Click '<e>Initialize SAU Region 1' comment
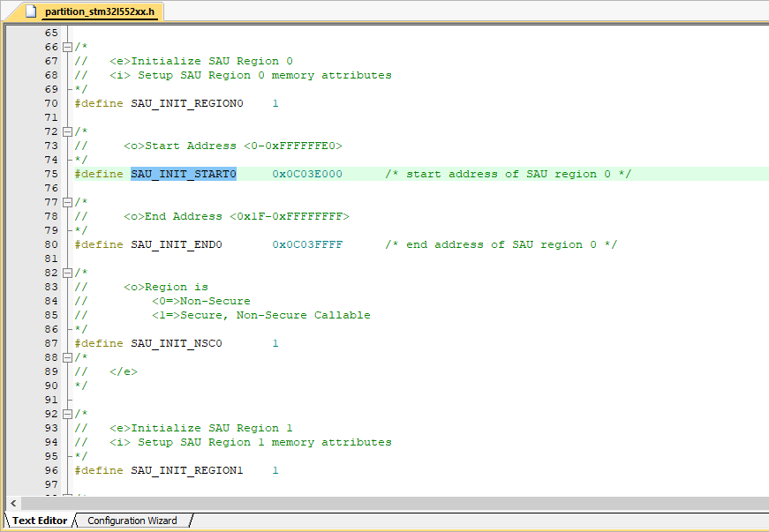The width and height of the screenshot is (769, 532). (x=201, y=428)
